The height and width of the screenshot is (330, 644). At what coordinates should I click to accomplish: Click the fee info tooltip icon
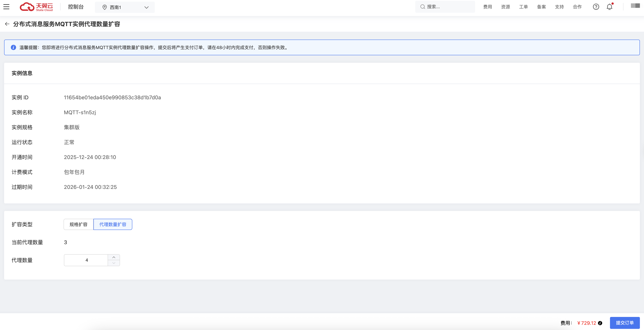[x=600, y=323]
